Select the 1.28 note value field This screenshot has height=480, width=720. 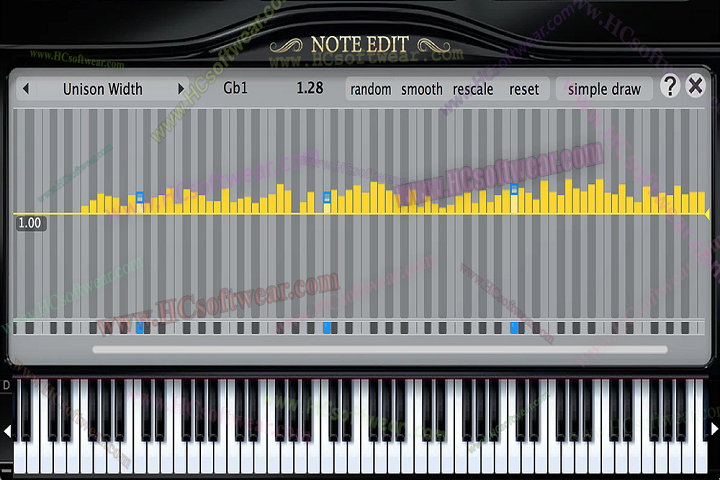click(x=310, y=89)
